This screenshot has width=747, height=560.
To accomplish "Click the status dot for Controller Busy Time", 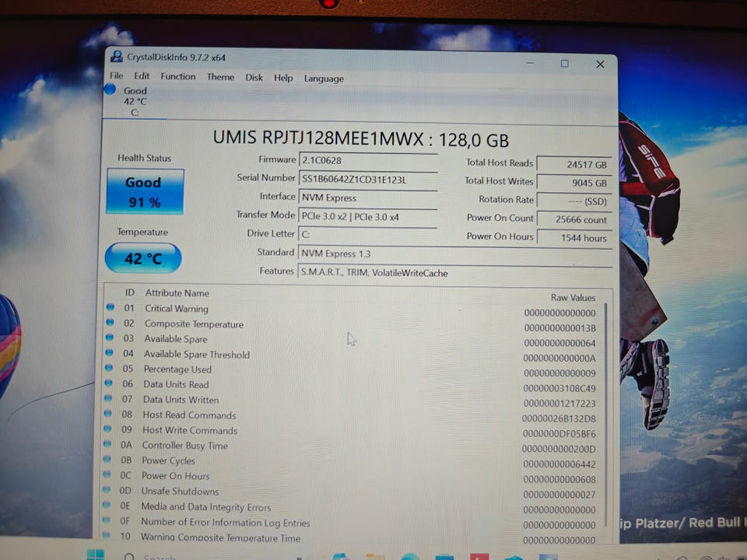I will (107, 444).
